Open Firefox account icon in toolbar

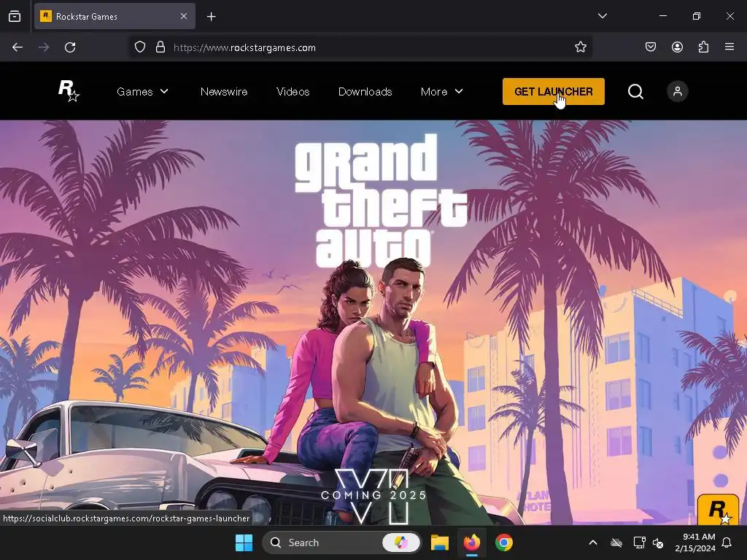click(677, 47)
